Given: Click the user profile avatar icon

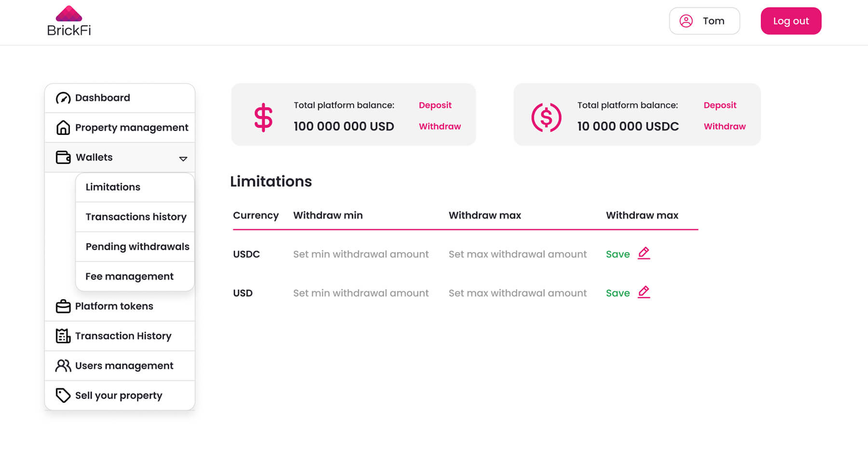Looking at the screenshot, I should coord(686,21).
